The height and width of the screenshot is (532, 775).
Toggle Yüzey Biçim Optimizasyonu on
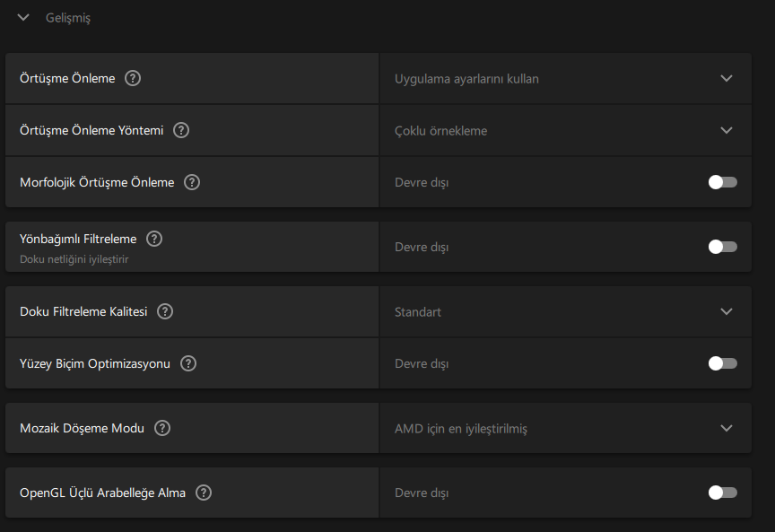coord(723,363)
